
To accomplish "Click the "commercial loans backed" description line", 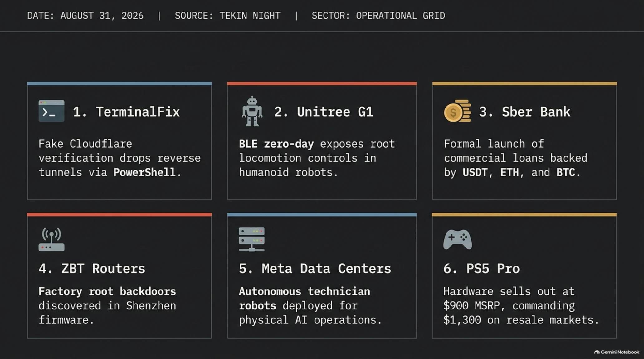I will tap(515, 158).
